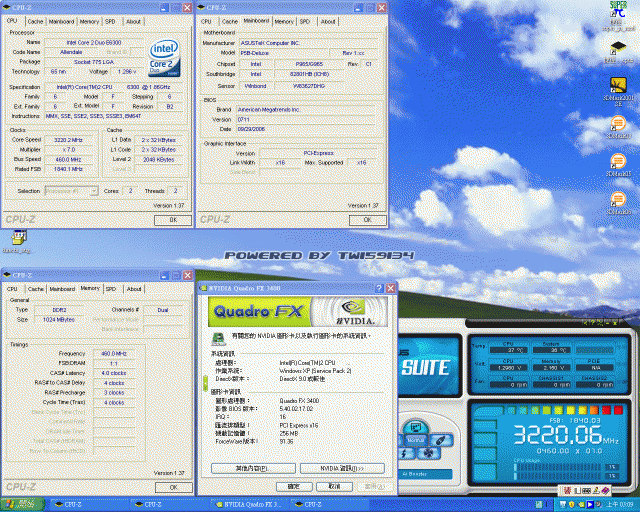
Task: Open Cache tab in the CPU-Z memory timings window
Action: [x=36, y=289]
